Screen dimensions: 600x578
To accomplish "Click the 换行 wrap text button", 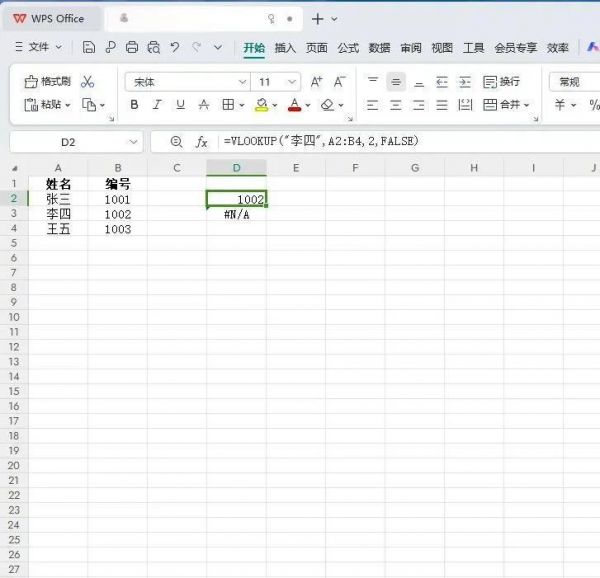I will point(501,82).
